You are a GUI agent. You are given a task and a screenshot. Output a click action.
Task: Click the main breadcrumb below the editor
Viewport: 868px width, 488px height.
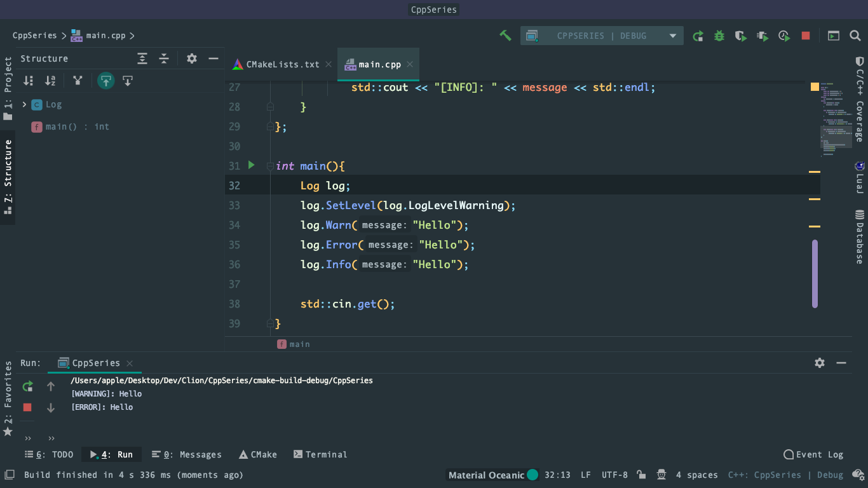(x=294, y=344)
